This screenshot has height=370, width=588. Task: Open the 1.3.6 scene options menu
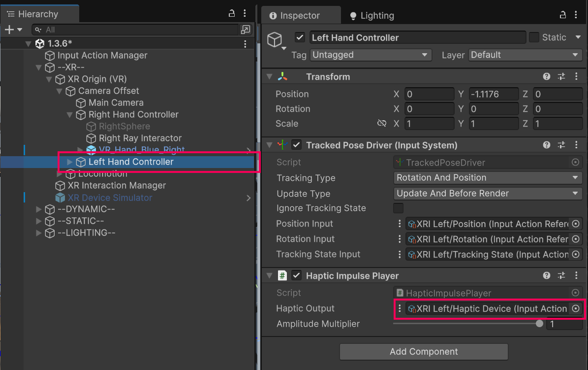[x=245, y=44]
